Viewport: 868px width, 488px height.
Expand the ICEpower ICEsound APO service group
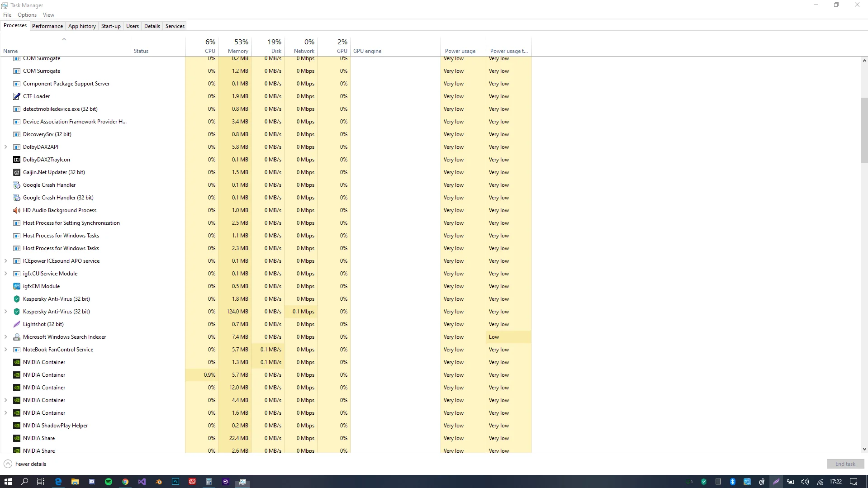(x=5, y=261)
